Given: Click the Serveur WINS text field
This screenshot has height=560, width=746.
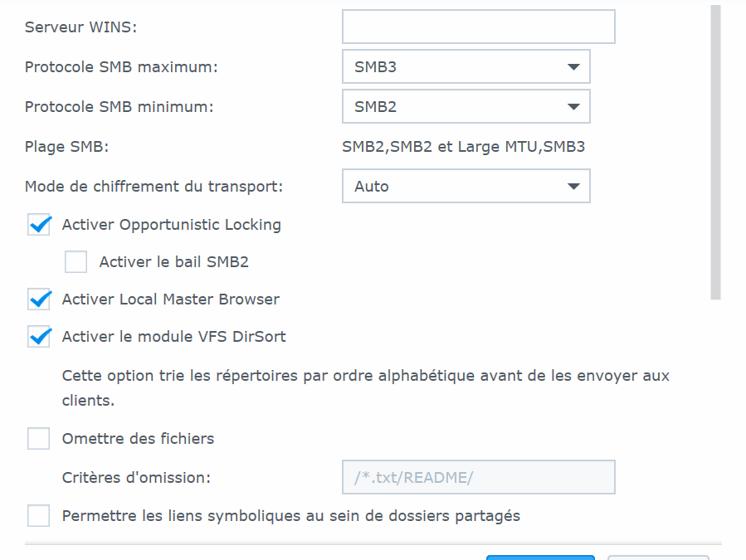Looking at the screenshot, I should tap(479, 27).
